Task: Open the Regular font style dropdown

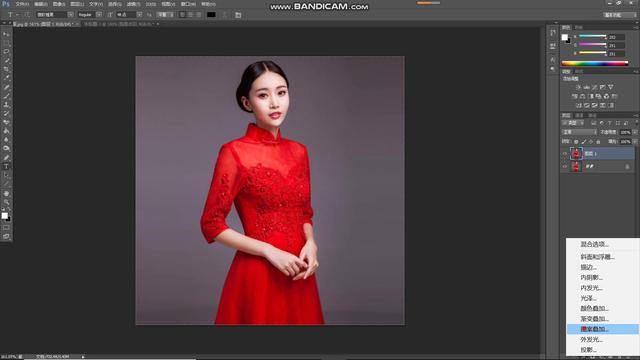Action: pyautogui.click(x=99, y=15)
